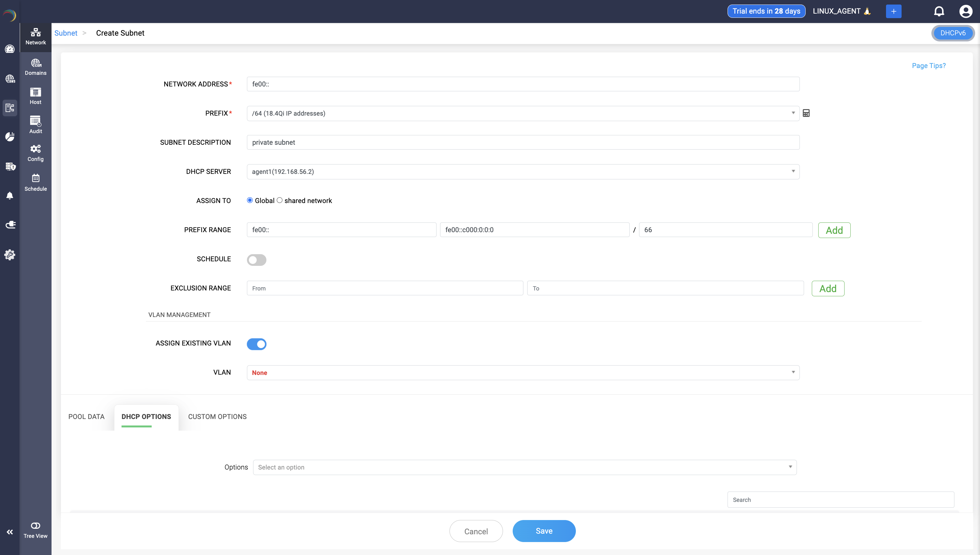Switch to the Pool Data tab
980x555 pixels.
[x=86, y=417]
